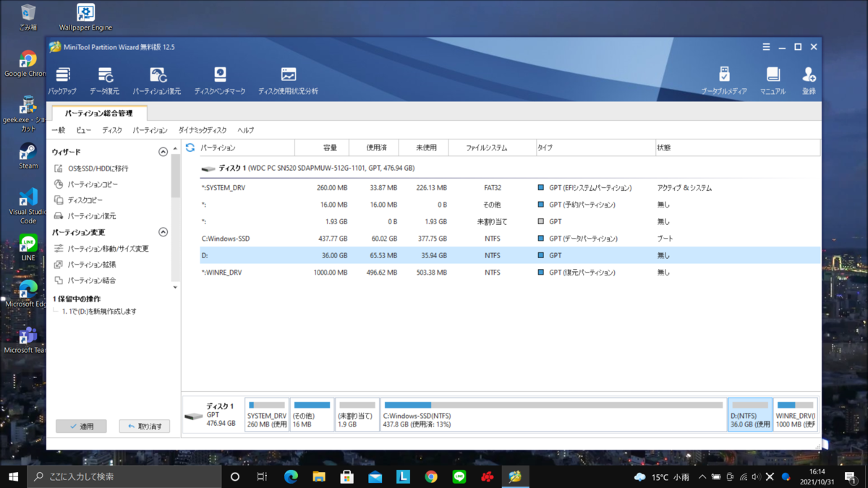Image resolution: width=868 pixels, height=488 pixels.
Task: Open Wallpaper Engine desktop icon
Action: coord(85,17)
